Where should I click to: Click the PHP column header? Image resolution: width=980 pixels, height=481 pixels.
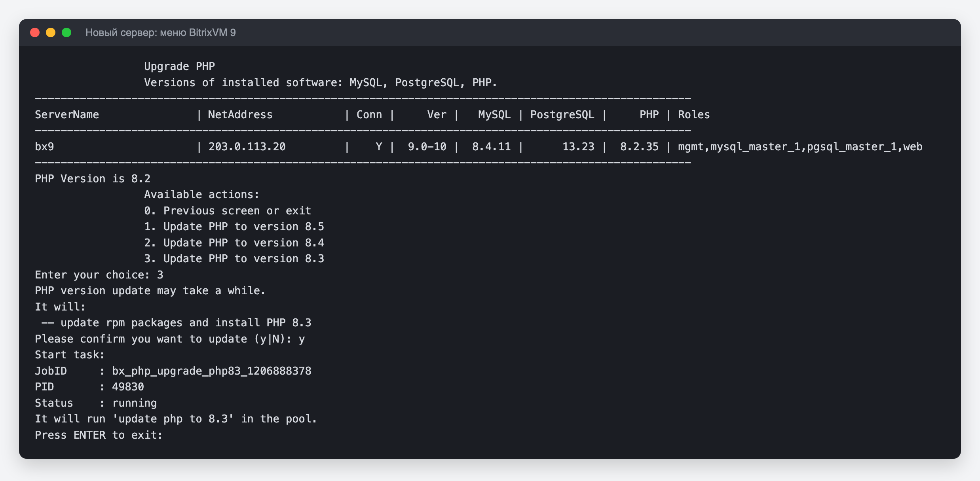(x=649, y=115)
